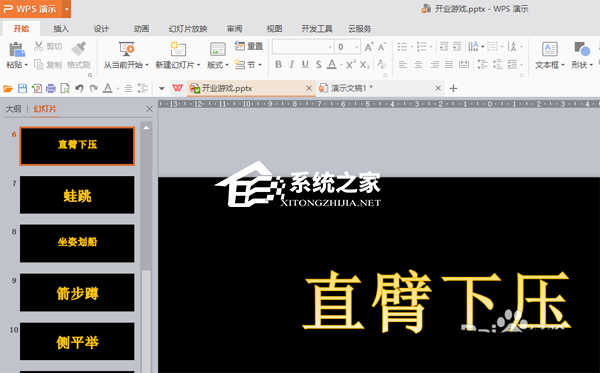The width and height of the screenshot is (600, 373).
Task: Click the Paste icon in ribbon
Action: (x=16, y=50)
